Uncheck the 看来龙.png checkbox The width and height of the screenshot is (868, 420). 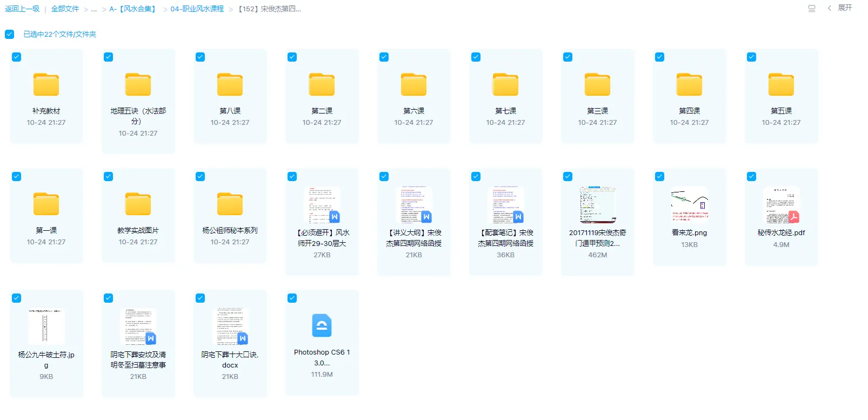pyautogui.click(x=660, y=176)
